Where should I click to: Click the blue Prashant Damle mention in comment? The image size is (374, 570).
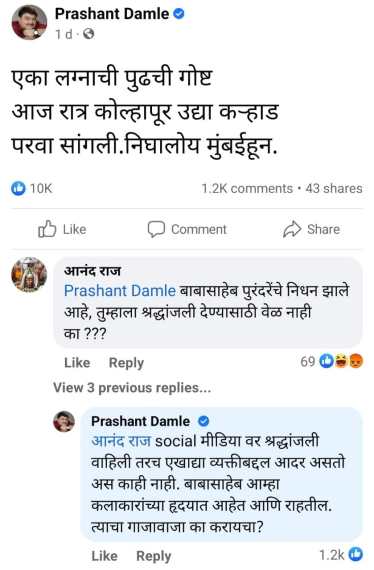(x=120, y=291)
